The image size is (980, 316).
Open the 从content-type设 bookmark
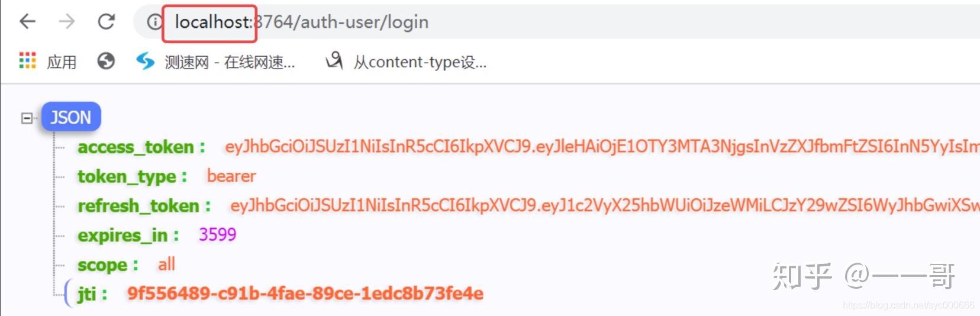(406, 61)
